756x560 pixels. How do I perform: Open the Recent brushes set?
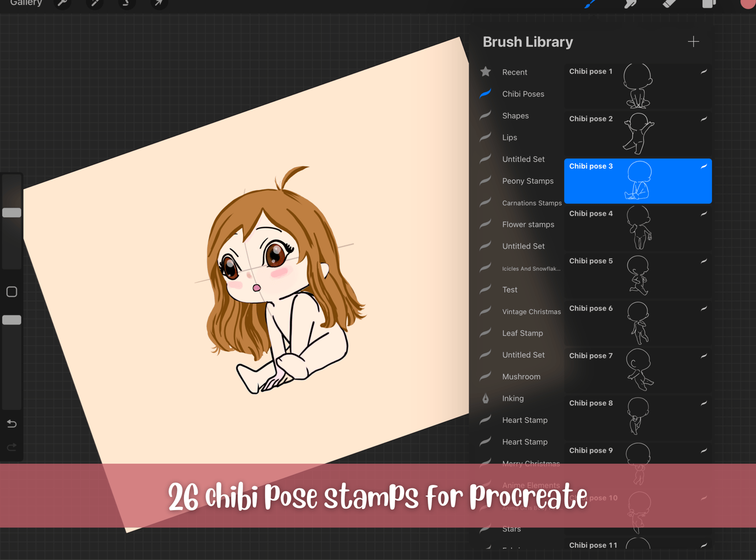(515, 72)
